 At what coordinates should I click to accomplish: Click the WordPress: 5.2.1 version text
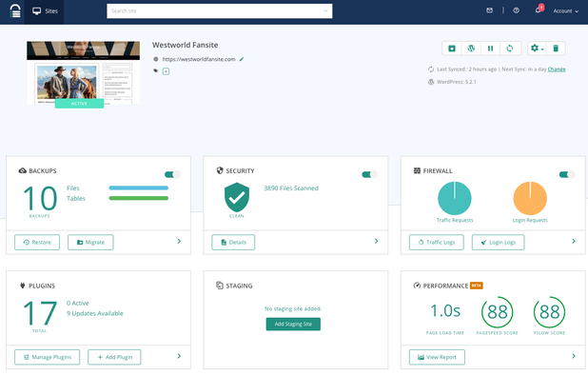coord(457,82)
